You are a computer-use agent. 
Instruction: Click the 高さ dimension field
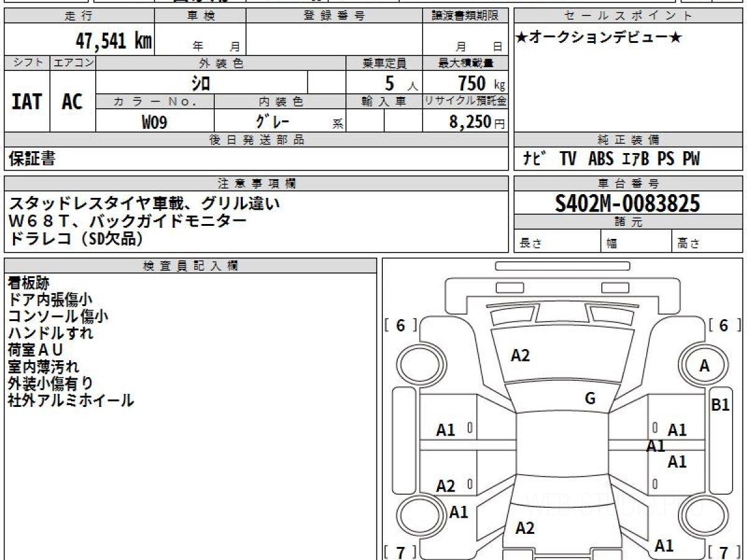(x=708, y=241)
